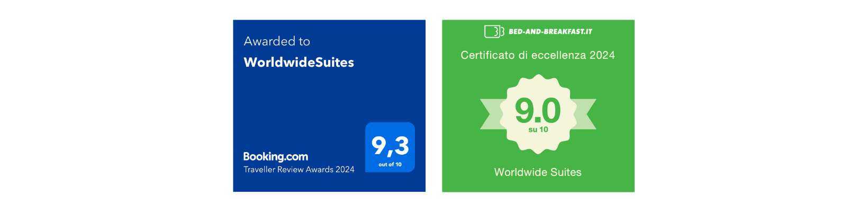The height and width of the screenshot is (212, 868).
Task: Click the 'BED-AND-BREAKFAST.IT' wordmark
Action: click(x=550, y=32)
